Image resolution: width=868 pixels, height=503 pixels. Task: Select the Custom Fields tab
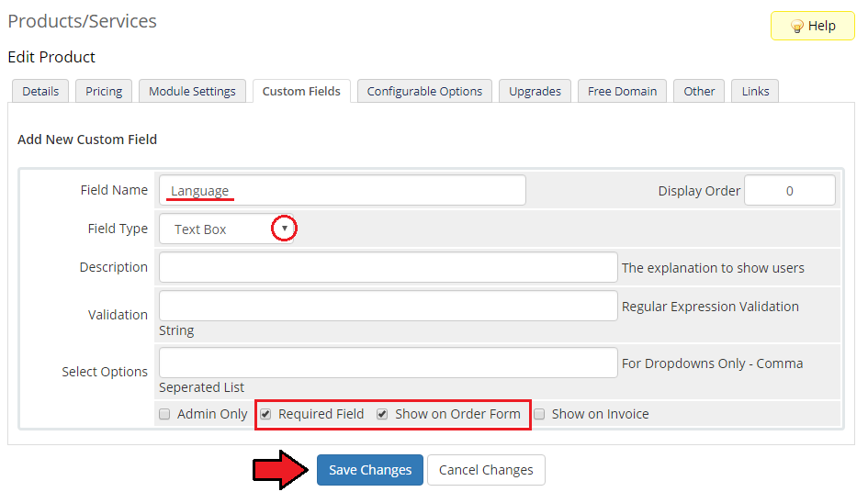[x=301, y=91]
